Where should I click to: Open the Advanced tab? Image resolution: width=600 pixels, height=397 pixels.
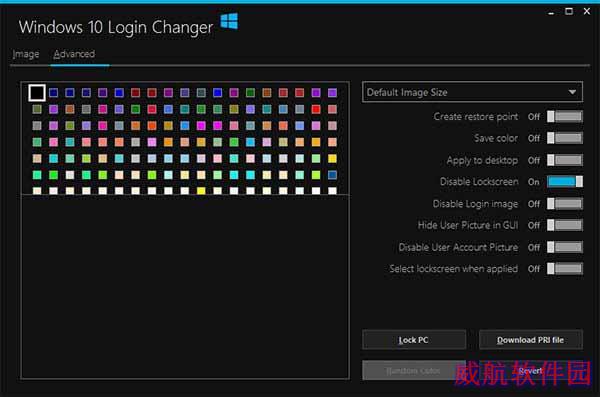point(74,54)
